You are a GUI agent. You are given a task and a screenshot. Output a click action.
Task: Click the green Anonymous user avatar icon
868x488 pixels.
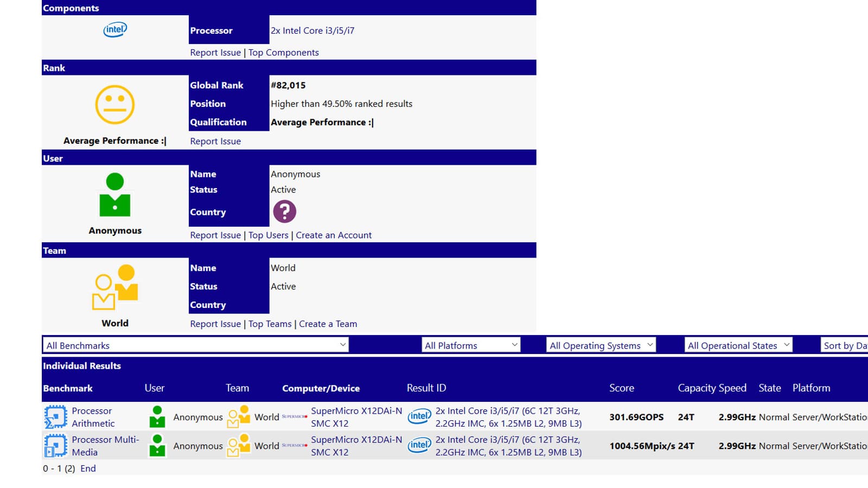115,195
